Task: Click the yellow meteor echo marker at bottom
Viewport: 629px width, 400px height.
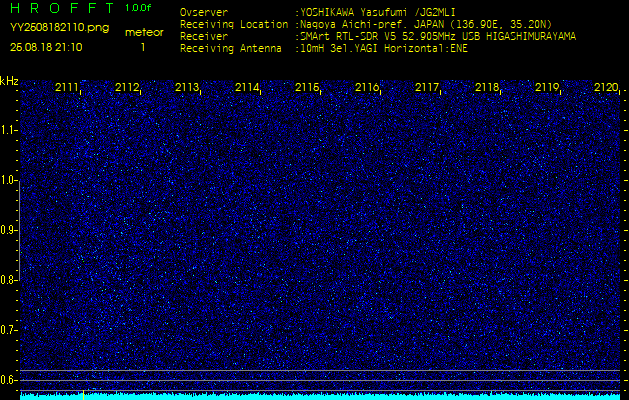Action: [x=83, y=395]
